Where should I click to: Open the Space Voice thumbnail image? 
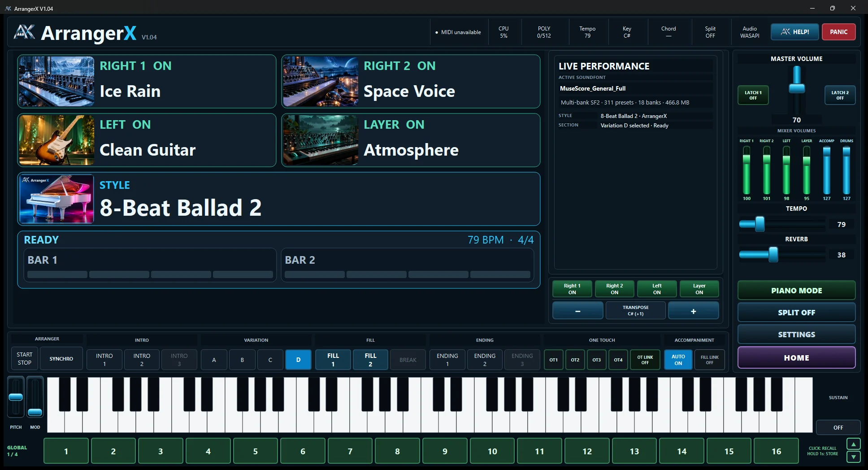pyautogui.click(x=321, y=81)
